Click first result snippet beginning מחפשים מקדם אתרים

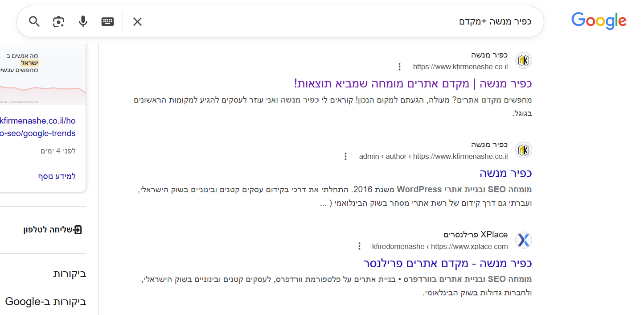(x=333, y=107)
